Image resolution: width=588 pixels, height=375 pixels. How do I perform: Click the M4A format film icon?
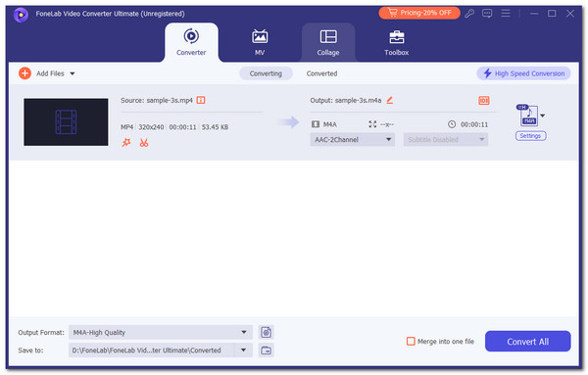point(316,124)
